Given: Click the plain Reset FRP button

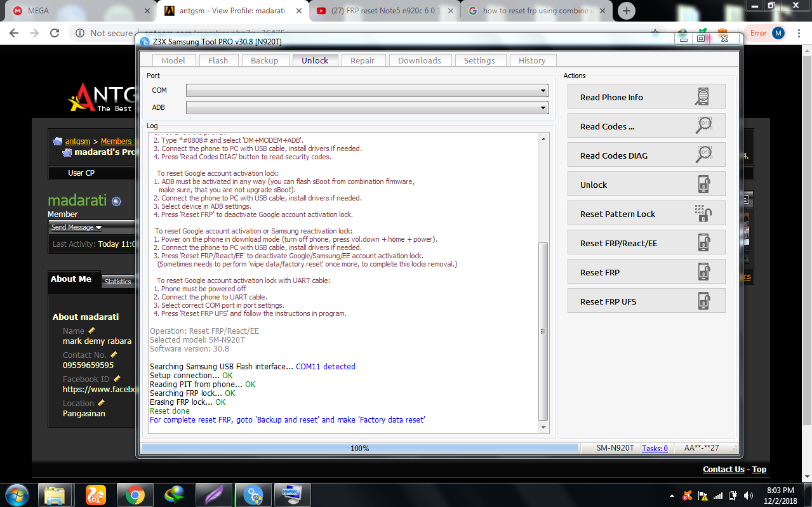Looking at the screenshot, I should coord(646,272).
